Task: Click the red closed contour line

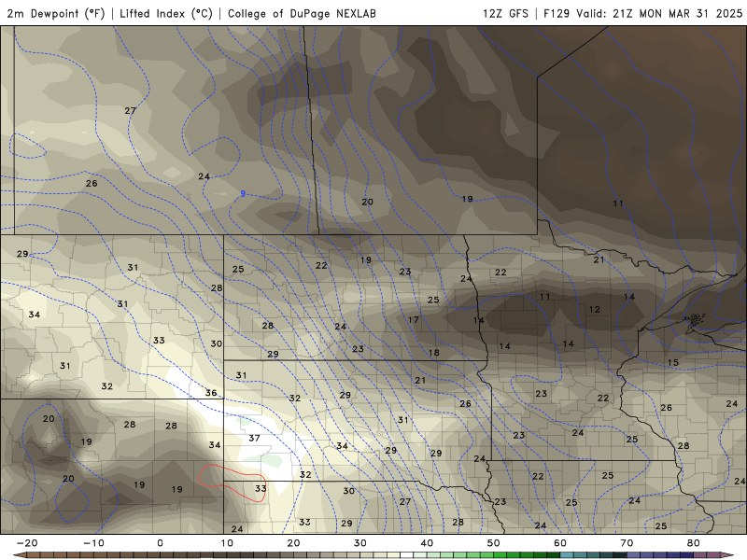Action: tap(232, 482)
